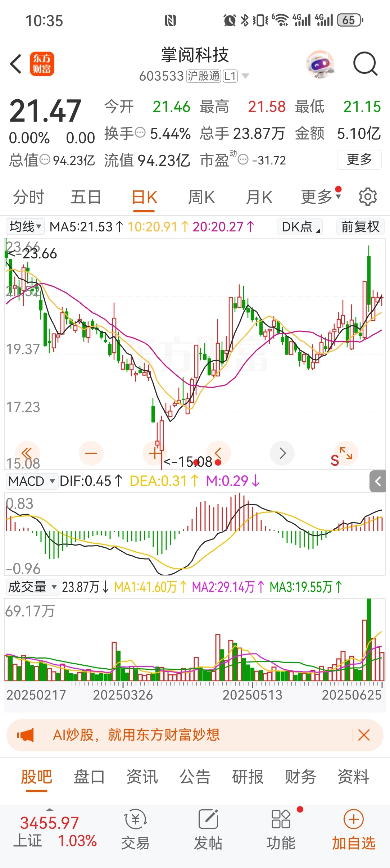390x868 pixels.
Task: Switch to 五日 chart tab
Action: coord(86,197)
